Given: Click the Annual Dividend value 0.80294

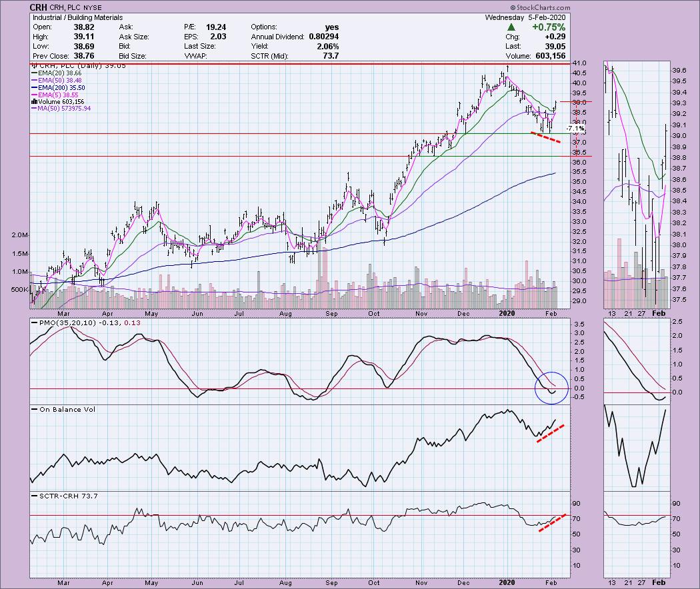Looking at the screenshot, I should click(x=323, y=37).
